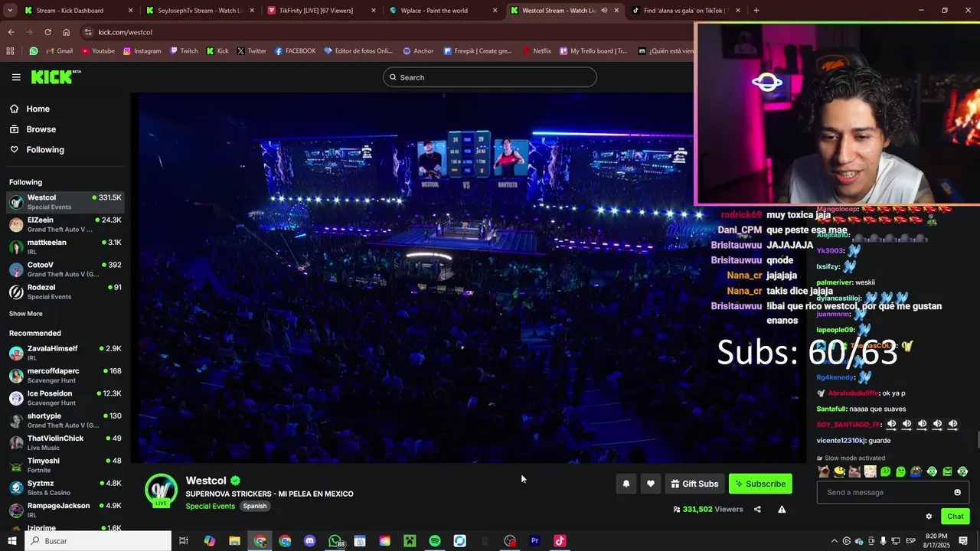Open Rodezel channel in Following list
The width and height of the screenshot is (980, 551).
(65, 292)
